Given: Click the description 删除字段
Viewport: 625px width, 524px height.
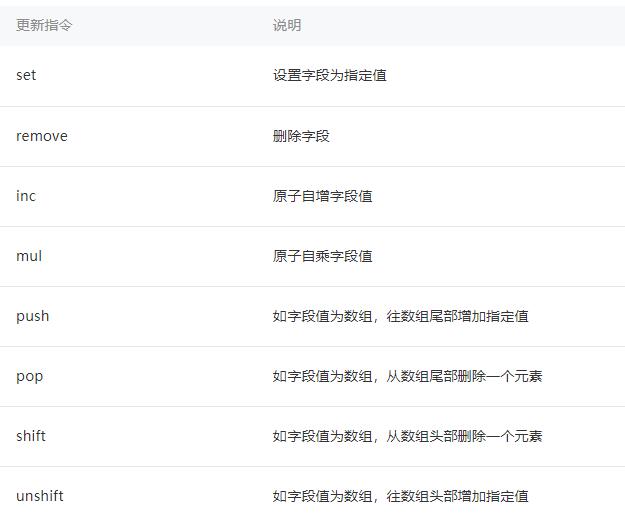Looking at the screenshot, I should [301, 136].
